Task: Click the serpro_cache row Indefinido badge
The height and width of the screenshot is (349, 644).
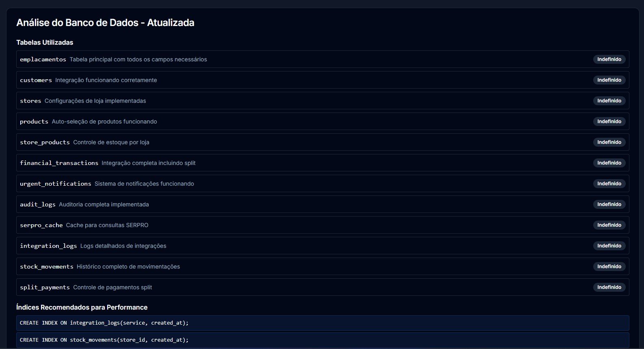Action: 609,225
